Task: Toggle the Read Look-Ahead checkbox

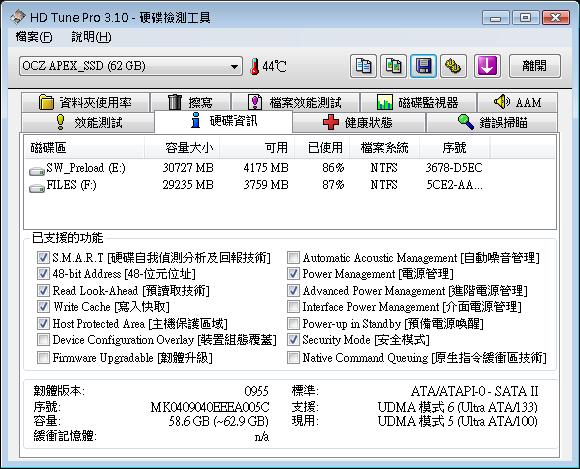Action: pyautogui.click(x=43, y=290)
